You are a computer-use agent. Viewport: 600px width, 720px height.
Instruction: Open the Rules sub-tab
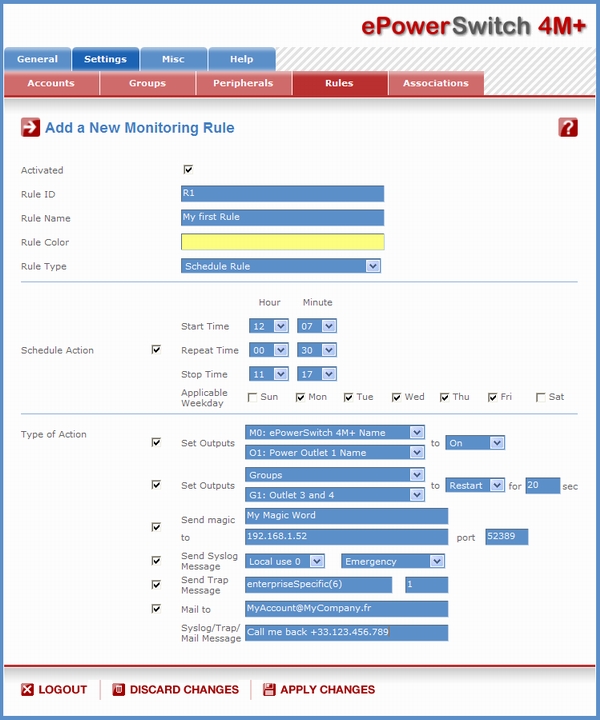point(339,83)
